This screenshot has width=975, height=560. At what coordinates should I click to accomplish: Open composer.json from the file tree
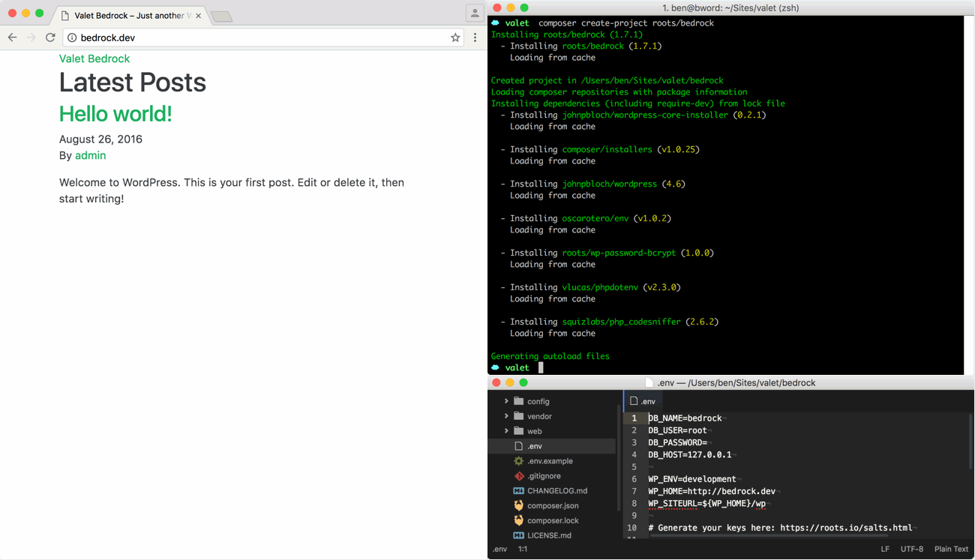pos(553,506)
